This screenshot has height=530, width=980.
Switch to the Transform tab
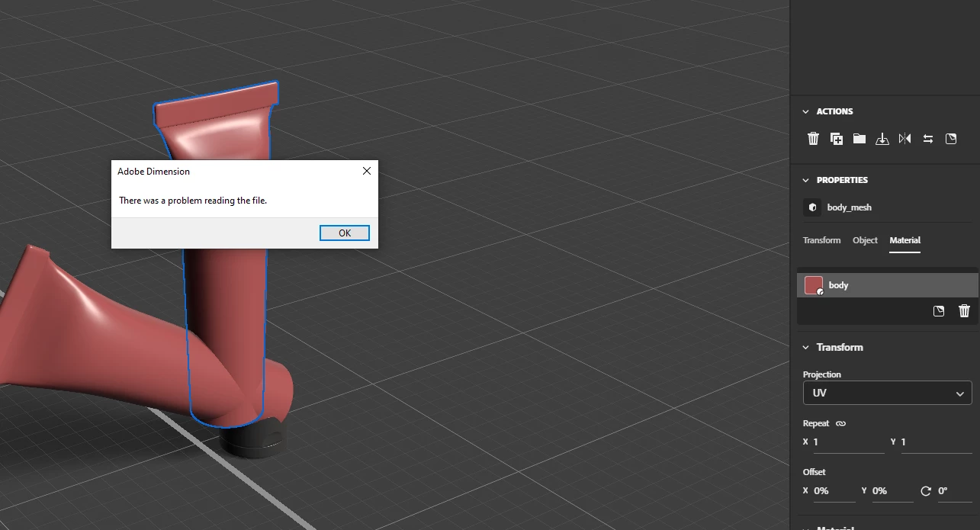(821, 240)
